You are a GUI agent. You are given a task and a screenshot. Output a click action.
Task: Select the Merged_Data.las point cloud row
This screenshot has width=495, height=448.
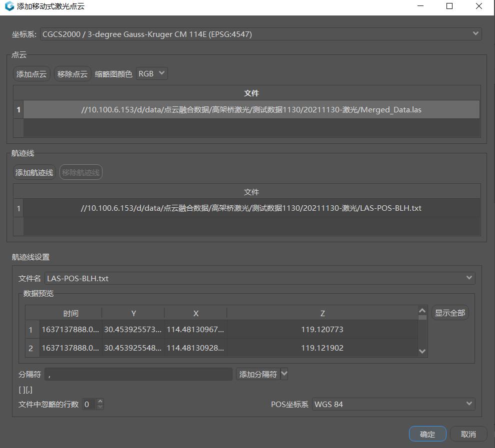click(251, 110)
